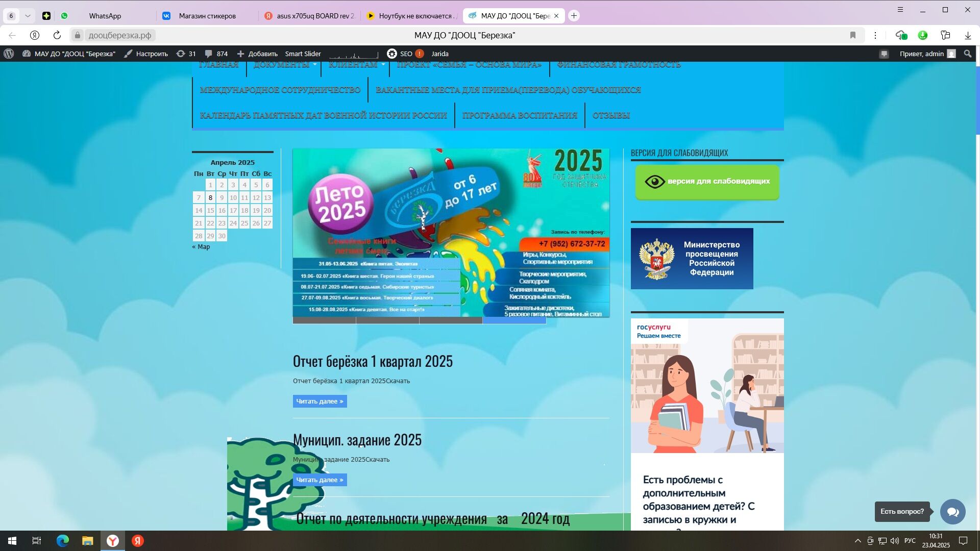Expand the tab list chevron dropdown
The height and width of the screenshot is (551, 980).
coord(28,16)
